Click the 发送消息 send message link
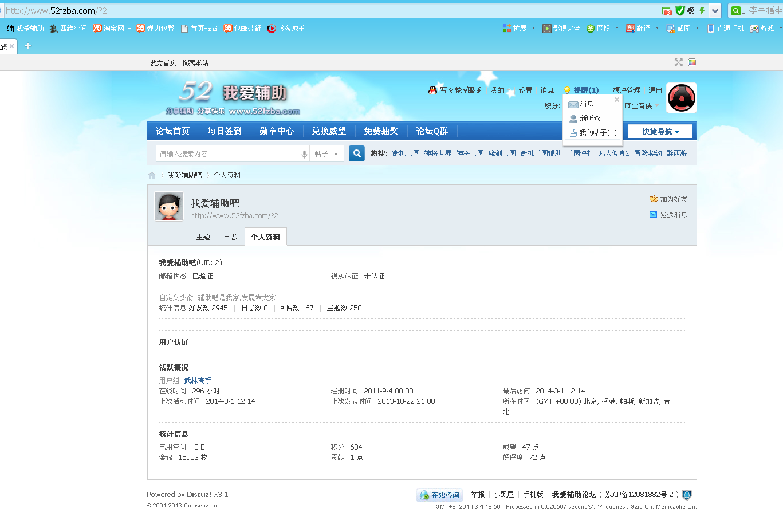 click(668, 215)
